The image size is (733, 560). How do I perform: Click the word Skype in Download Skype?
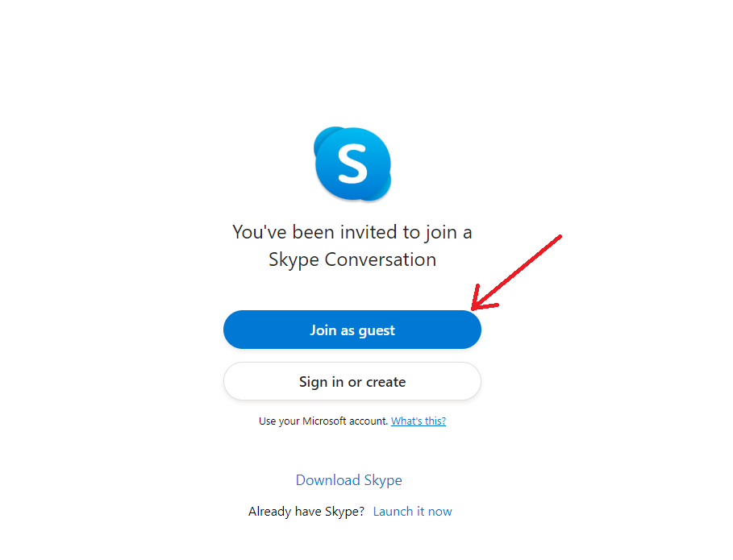(x=383, y=480)
